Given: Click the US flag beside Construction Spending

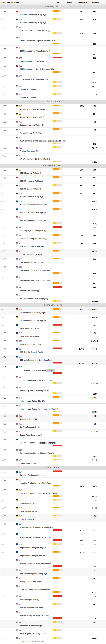Looking at the screenshot, I should pos(17,76).
